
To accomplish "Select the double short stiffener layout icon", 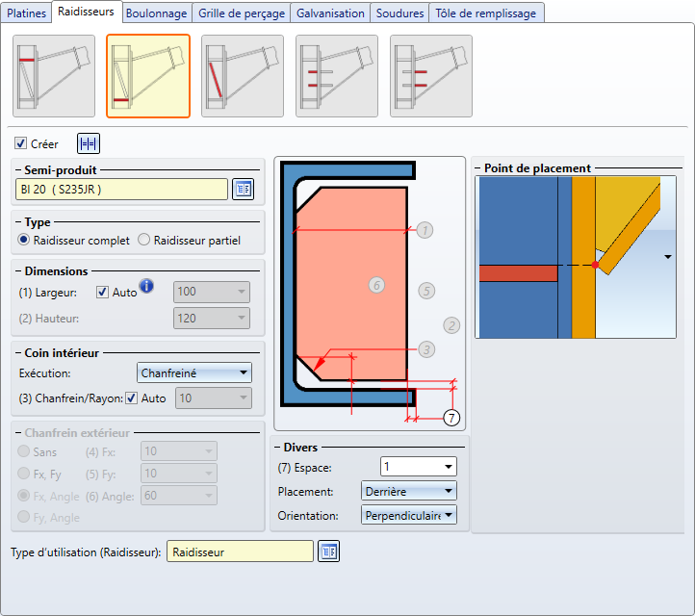I will point(336,76).
